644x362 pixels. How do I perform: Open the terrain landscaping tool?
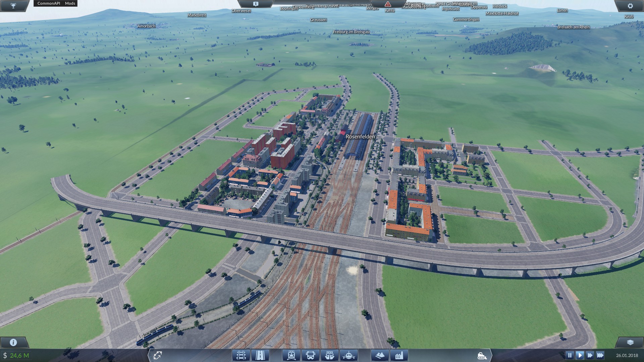pos(380,355)
